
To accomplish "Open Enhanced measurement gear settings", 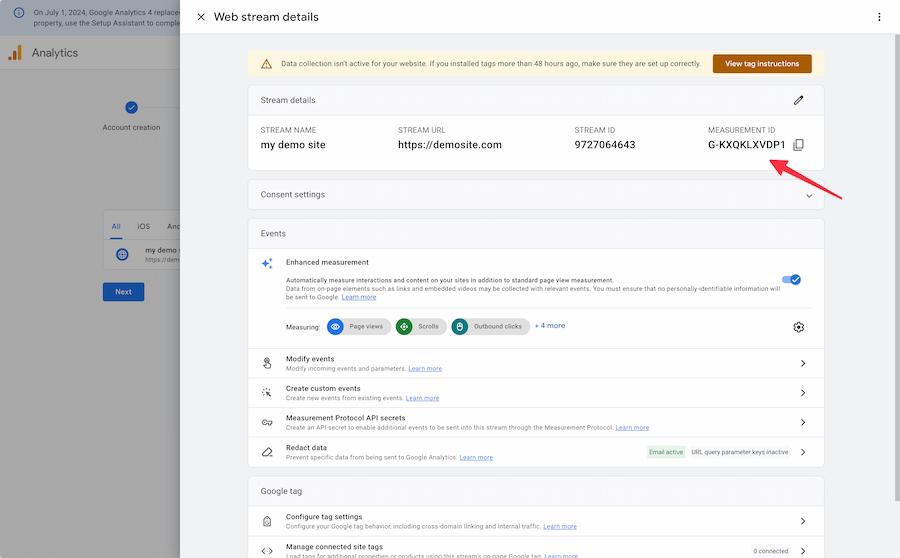I will (798, 327).
